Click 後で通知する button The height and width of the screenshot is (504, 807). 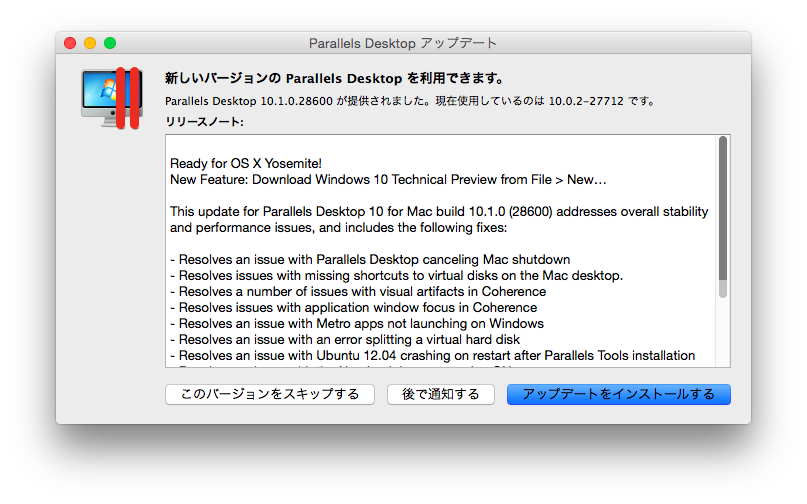point(441,394)
